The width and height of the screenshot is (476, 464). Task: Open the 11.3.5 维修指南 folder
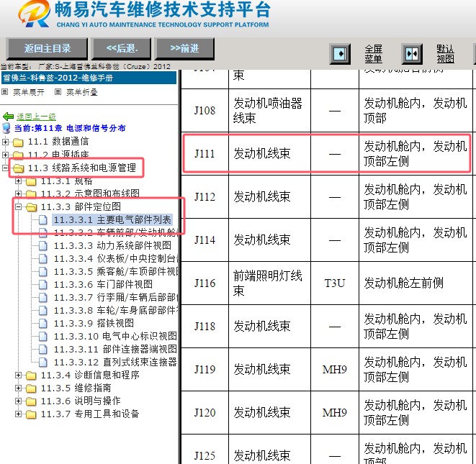pos(76,388)
